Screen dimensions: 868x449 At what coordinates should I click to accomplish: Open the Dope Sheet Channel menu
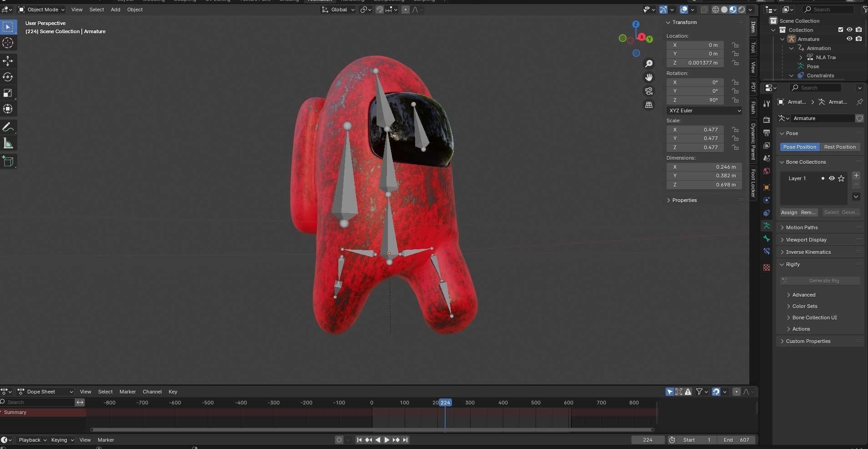[x=152, y=392]
